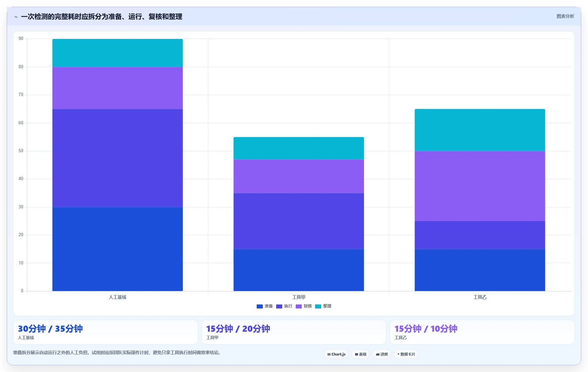
Task: Click the 整理 segment of the 工具甲 bar
Action: (299, 148)
